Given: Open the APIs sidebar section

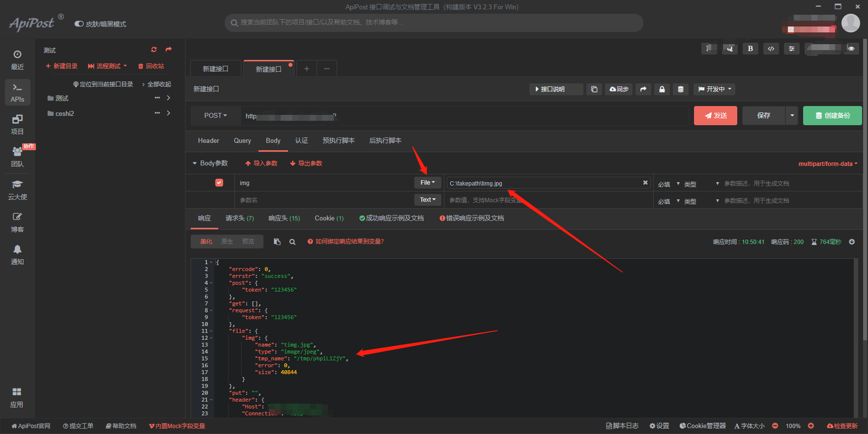Looking at the screenshot, I should click(x=17, y=92).
